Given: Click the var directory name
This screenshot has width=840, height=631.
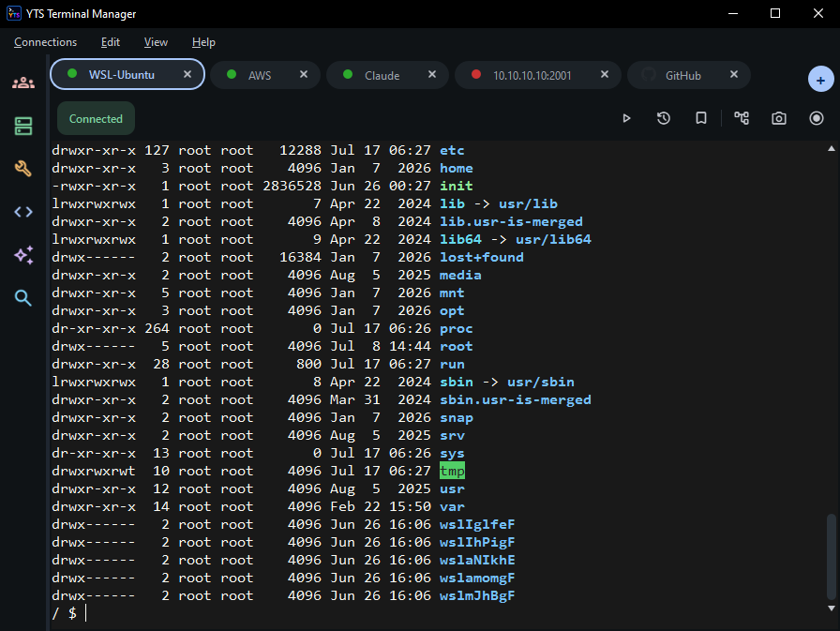Looking at the screenshot, I should pos(452,506).
